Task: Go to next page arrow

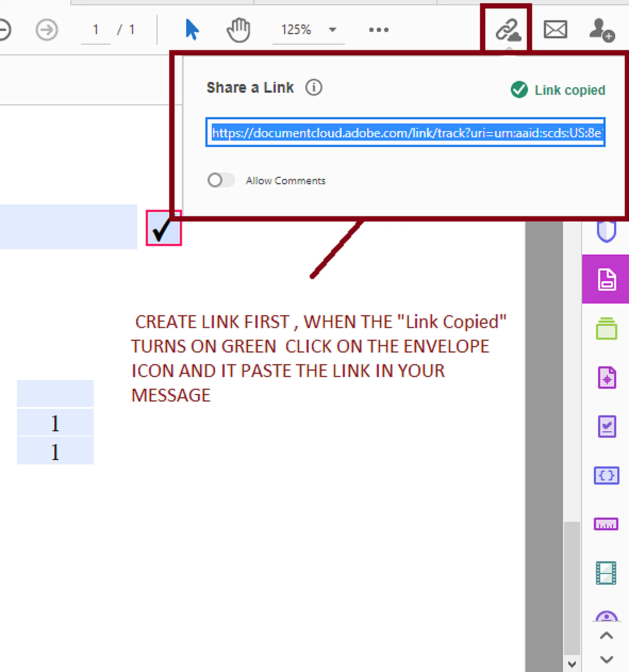Action: (x=47, y=30)
